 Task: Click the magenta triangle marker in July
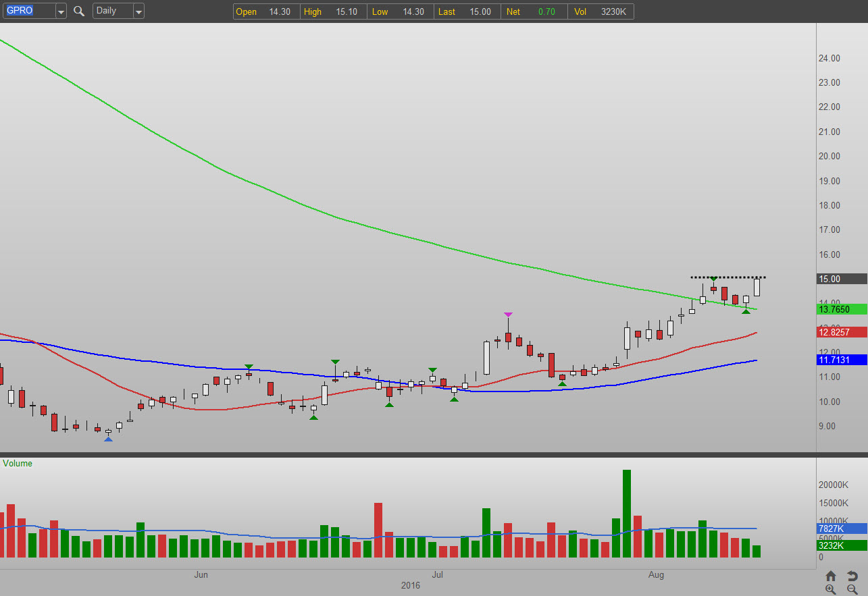point(508,315)
